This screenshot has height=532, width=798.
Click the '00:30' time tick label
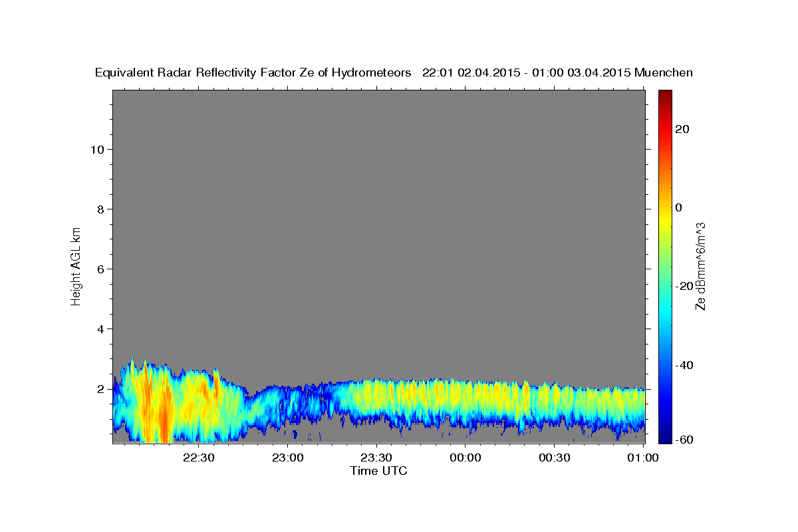[554, 458]
